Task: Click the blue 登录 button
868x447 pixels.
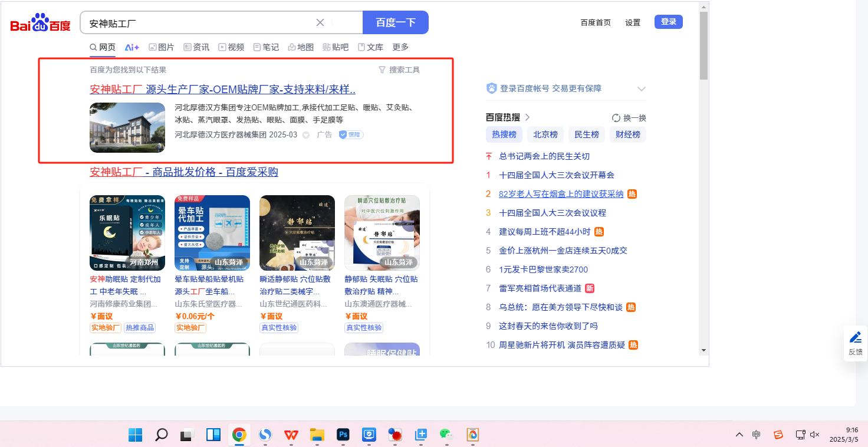Action: point(669,22)
